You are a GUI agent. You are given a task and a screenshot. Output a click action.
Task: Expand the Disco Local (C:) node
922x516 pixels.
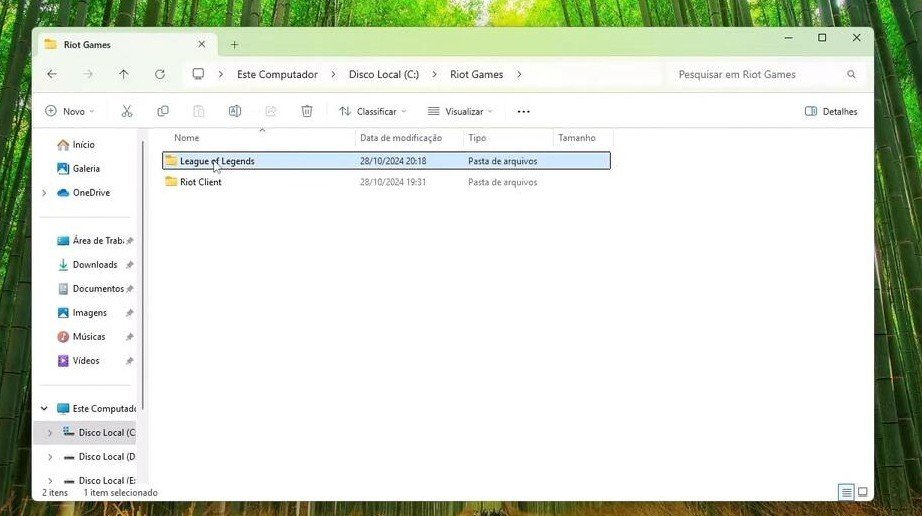point(50,433)
